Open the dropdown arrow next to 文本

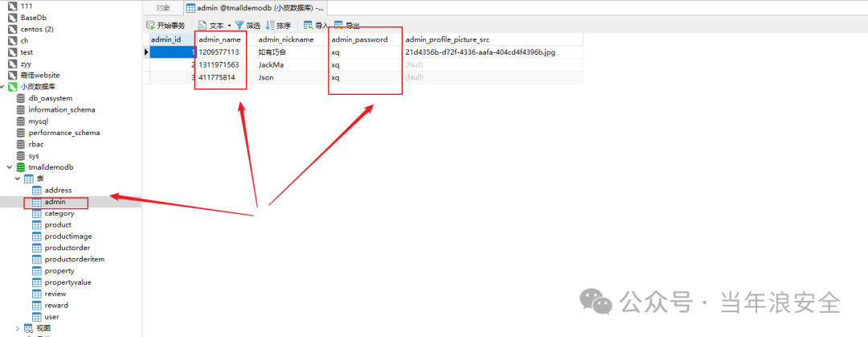tap(229, 26)
